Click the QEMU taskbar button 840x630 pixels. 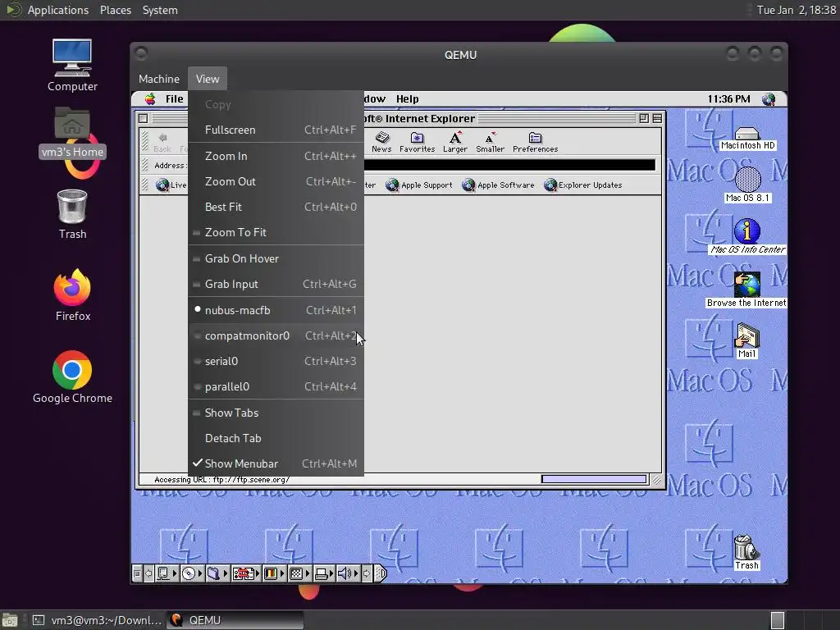(235, 620)
